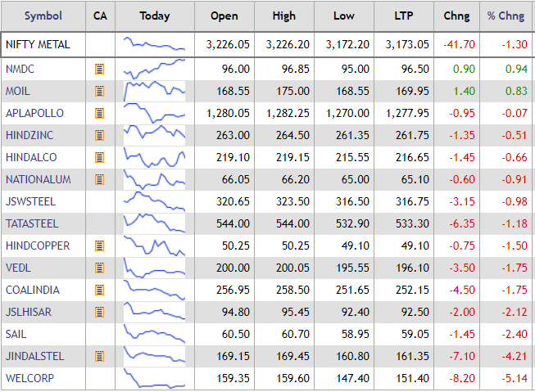The height and width of the screenshot is (392, 535).
Task: Click HINDZINC corporate action icon
Action: (x=100, y=136)
